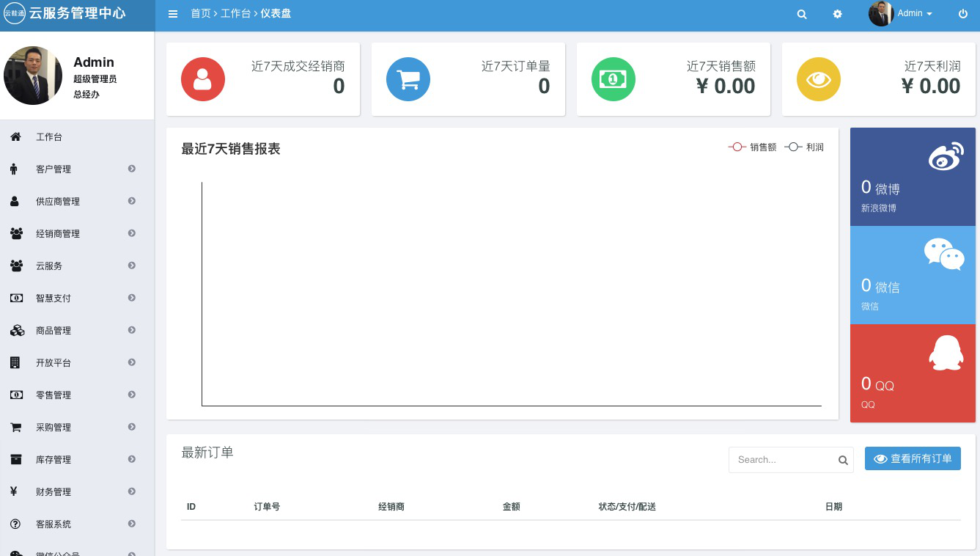Expand the 客户管理 submenu arrow

coord(132,169)
